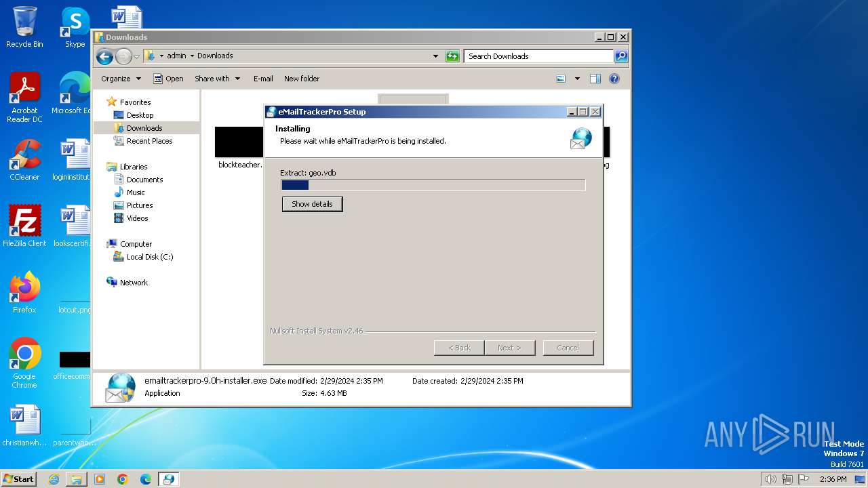Image resolution: width=868 pixels, height=488 pixels.
Task: Open Firefox desktop shortcut
Action: pyautogui.click(x=24, y=292)
